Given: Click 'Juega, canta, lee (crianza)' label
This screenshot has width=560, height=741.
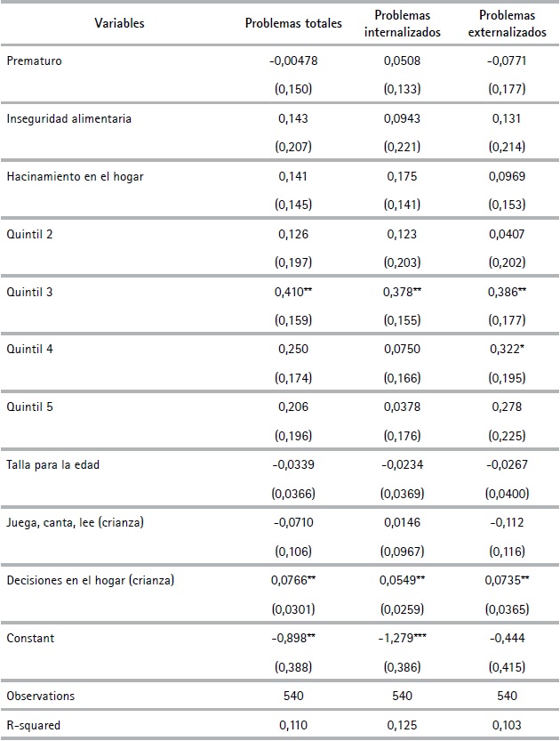Looking at the screenshot, I should (75, 522).
